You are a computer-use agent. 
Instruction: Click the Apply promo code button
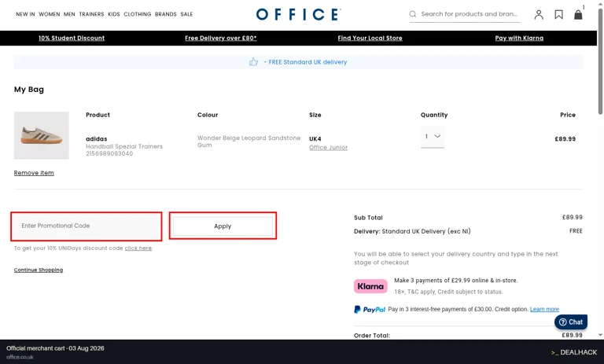point(223,226)
